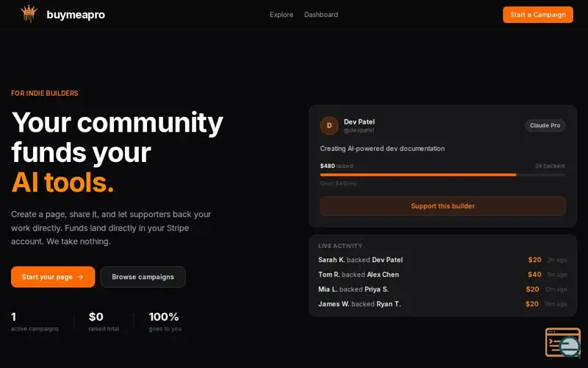The image size is (588, 368).
Task: Click the @devpatel handle
Action: pyautogui.click(x=359, y=130)
